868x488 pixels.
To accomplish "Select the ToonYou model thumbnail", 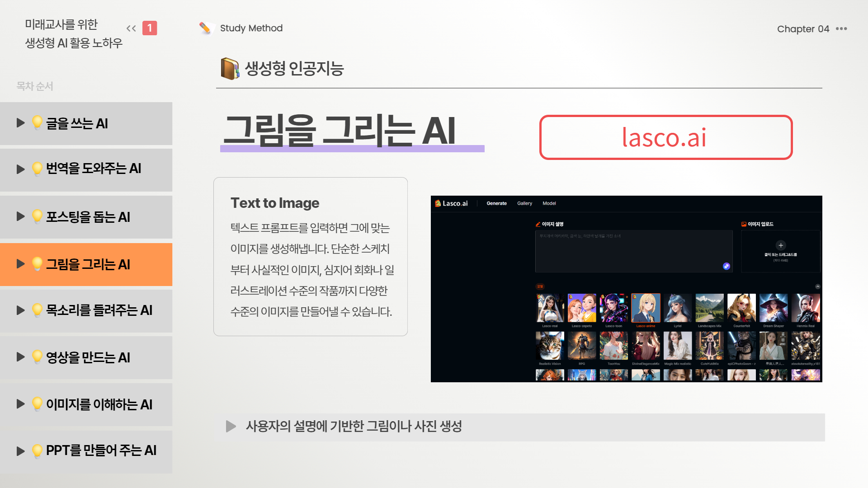I will [x=613, y=346].
